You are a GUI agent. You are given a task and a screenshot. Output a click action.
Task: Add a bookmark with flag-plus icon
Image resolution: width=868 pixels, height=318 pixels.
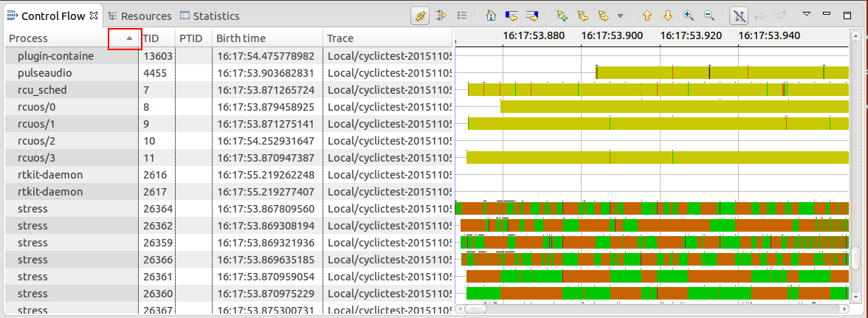click(x=562, y=15)
